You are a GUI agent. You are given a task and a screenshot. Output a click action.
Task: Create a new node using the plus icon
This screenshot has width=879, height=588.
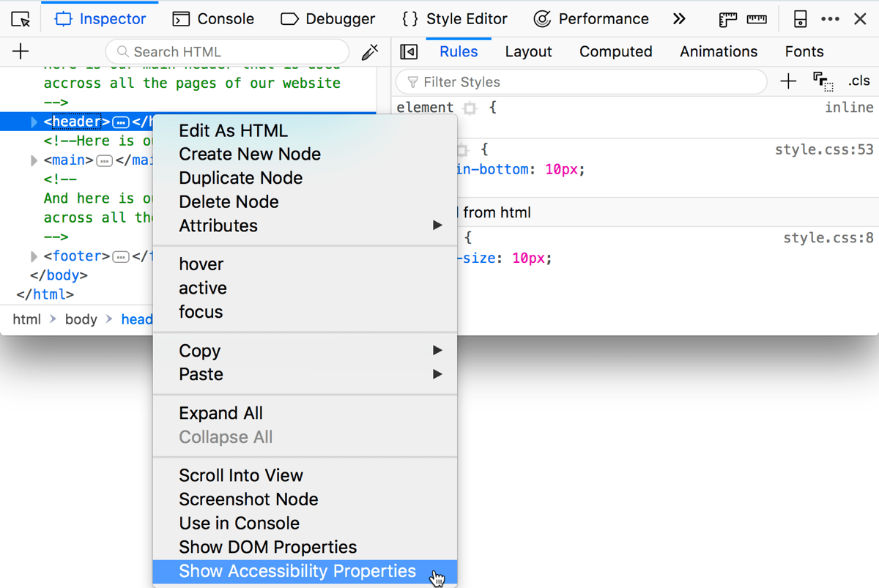tap(20, 51)
